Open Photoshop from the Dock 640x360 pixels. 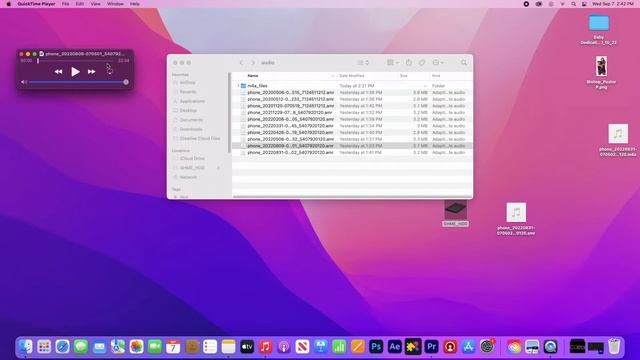376,347
